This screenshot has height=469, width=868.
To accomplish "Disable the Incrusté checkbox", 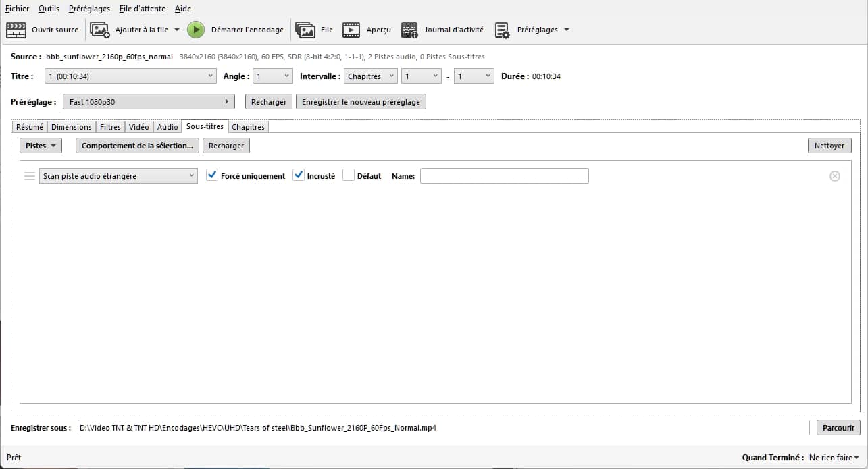I will pyautogui.click(x=299, y=175).
